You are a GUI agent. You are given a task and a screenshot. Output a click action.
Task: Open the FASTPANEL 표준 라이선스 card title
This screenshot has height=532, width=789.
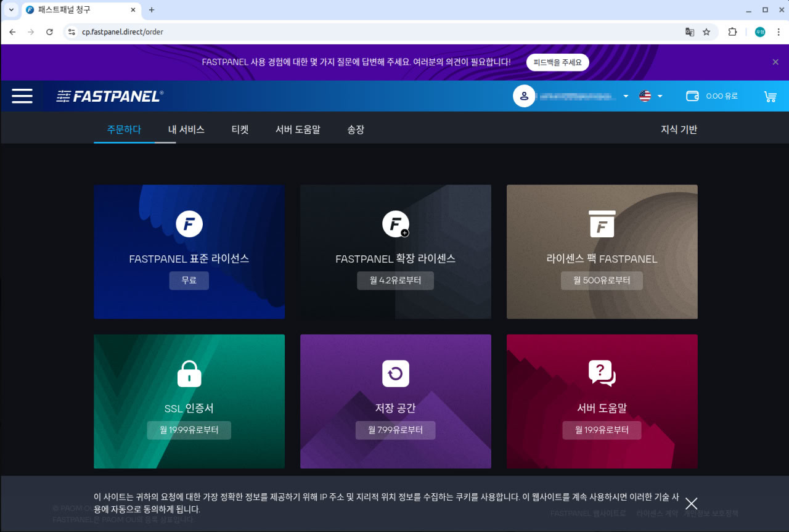tap(189, 259)
